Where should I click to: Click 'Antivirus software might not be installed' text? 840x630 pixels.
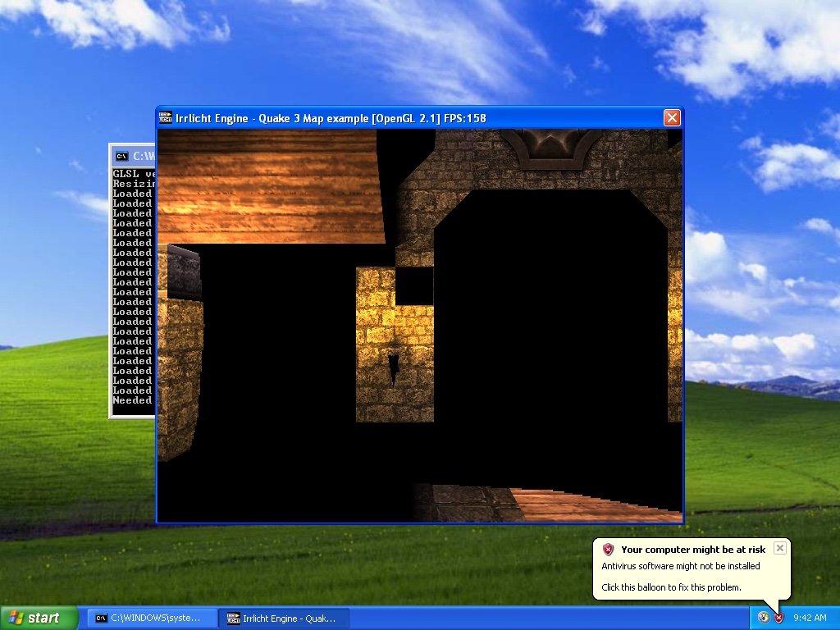click(680, 566)
